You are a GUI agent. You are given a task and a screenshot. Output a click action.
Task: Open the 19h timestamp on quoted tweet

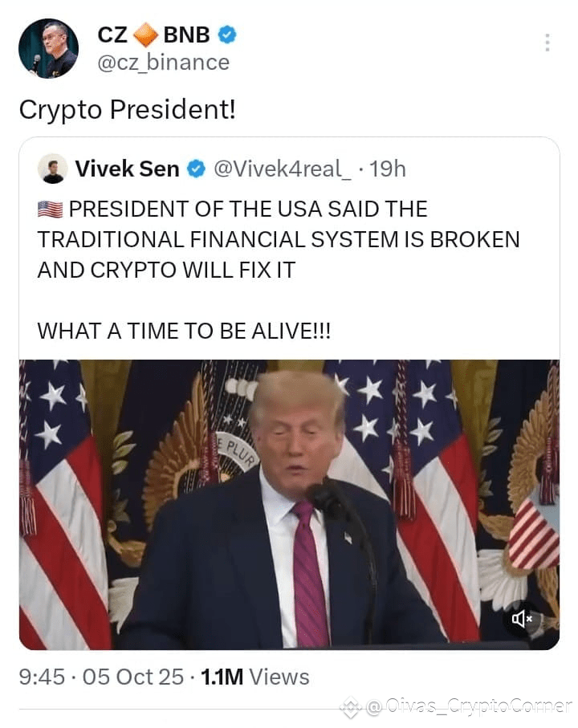coord(388,169)
